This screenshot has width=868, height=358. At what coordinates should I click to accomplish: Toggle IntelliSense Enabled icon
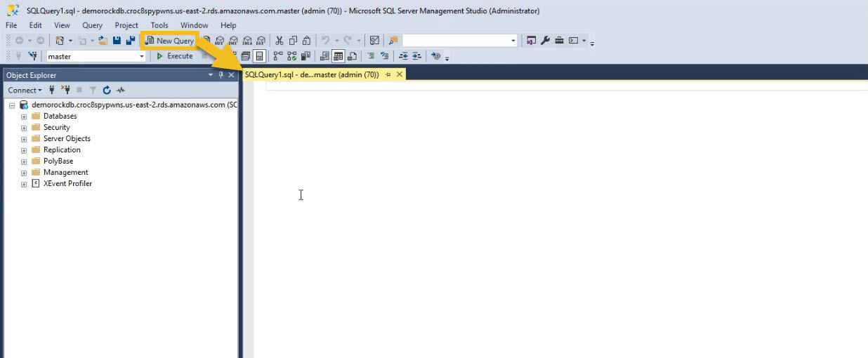(x=259, y=56)
